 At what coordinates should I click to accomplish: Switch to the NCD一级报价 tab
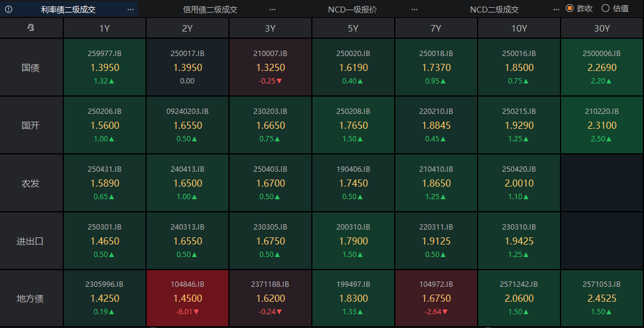click(352, 9)
